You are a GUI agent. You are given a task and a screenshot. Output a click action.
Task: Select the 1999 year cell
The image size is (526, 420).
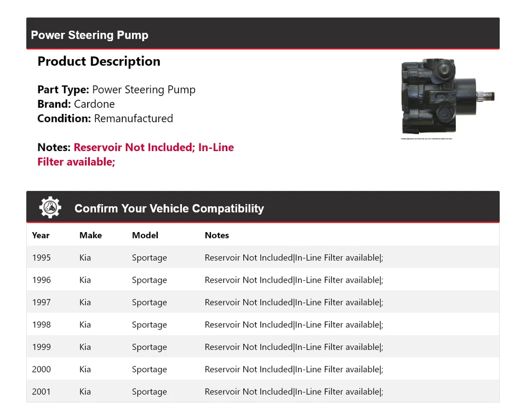[x=41, y=347]
